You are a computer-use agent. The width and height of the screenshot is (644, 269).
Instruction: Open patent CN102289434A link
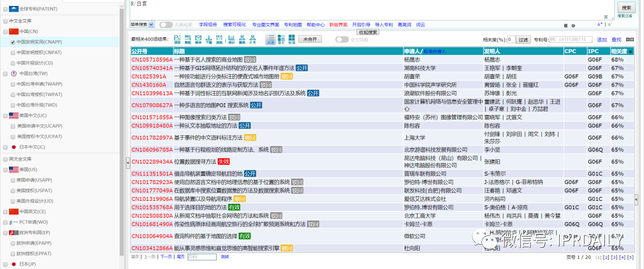pos(152,162)
